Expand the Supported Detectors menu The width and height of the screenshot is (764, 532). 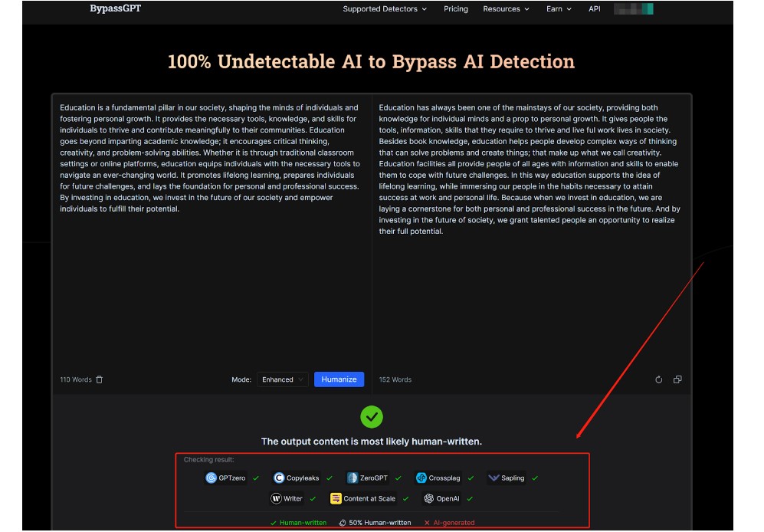click(385, 8)
